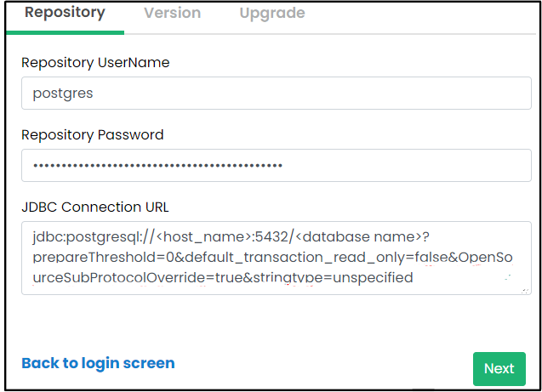Screen dimensions: 542x392
Task: Click the Repository Password label
Action: coord(93,135)
